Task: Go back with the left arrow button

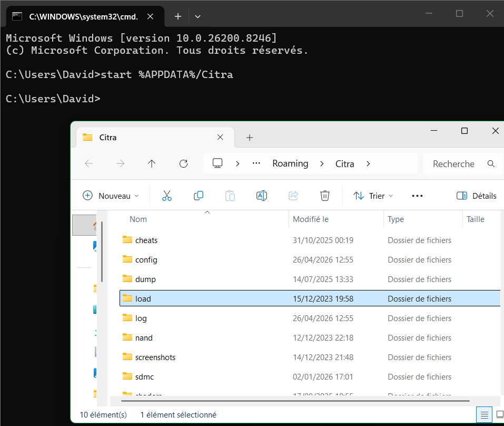Action: [x=88, y=164]
